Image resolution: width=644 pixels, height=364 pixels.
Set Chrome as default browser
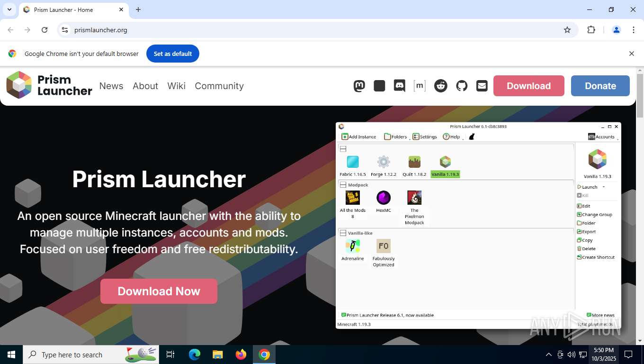coord(173,54)
